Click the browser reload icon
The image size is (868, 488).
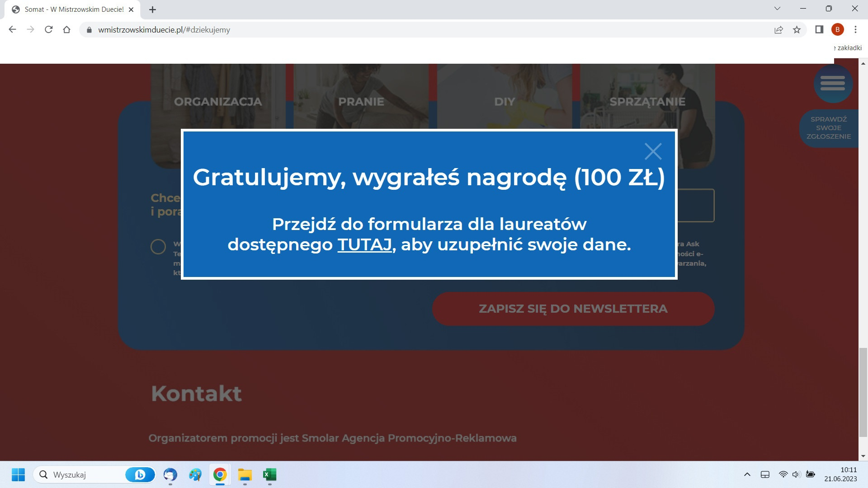pyautogui.click(x=49, y=30)
